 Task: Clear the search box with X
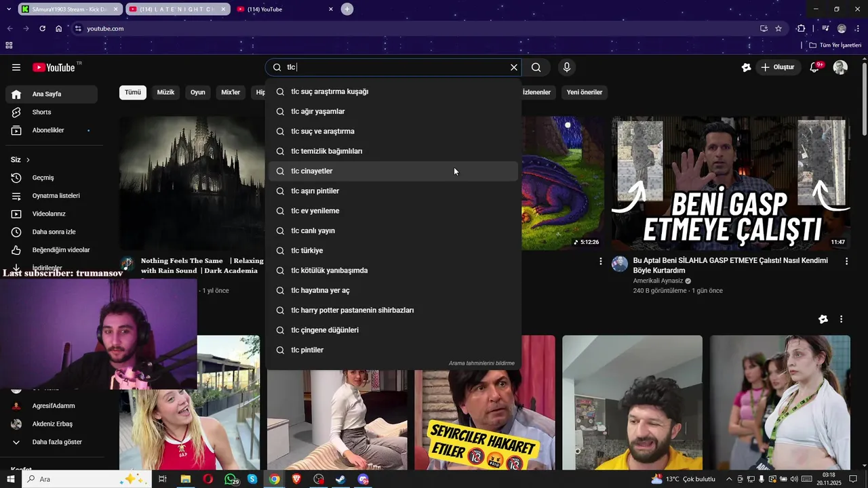point(514,67)
